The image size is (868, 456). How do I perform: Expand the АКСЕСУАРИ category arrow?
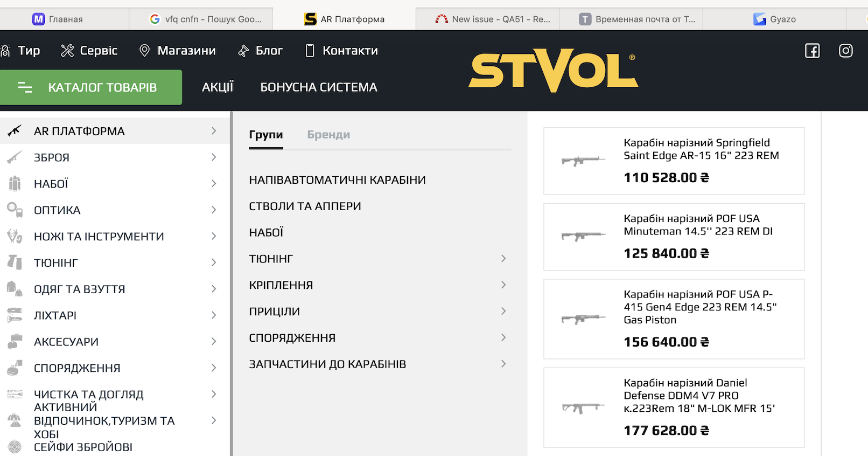click(214, 341)
